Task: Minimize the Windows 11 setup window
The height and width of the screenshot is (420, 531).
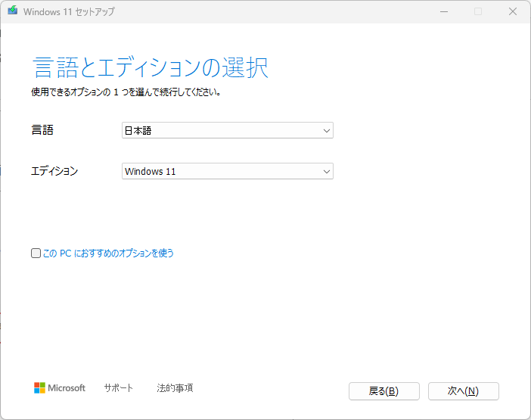Action: pyautogui.click(x=444, y=11)
